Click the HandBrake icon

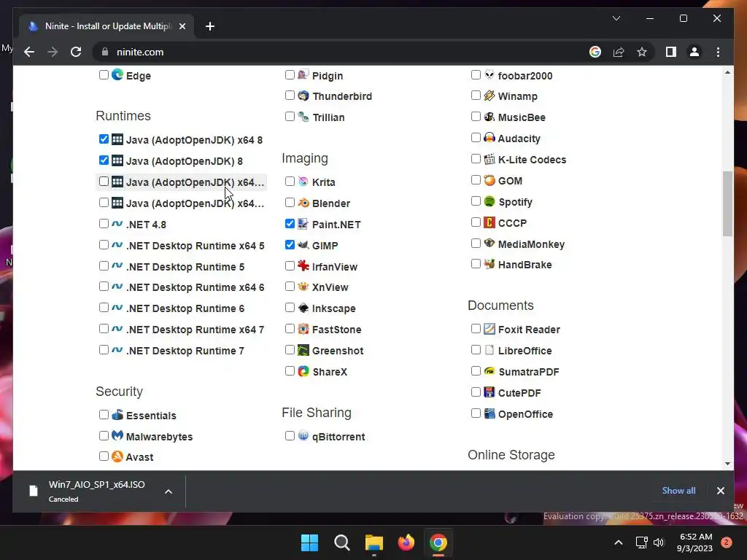pos(489,264)
